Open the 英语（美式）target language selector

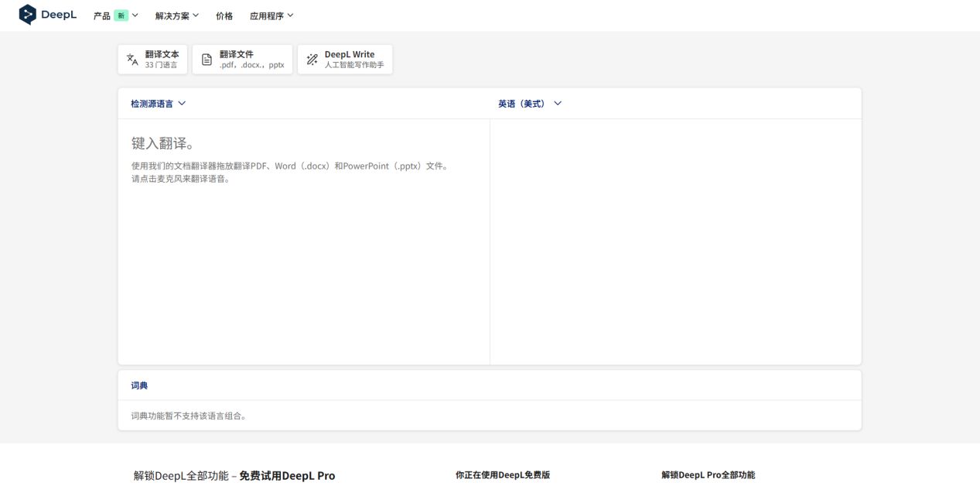[530, 103]
